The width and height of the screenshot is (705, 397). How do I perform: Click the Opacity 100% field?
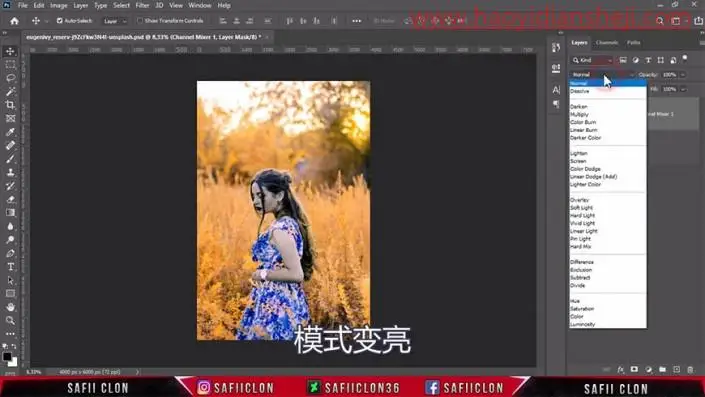[x=669, y=75]
